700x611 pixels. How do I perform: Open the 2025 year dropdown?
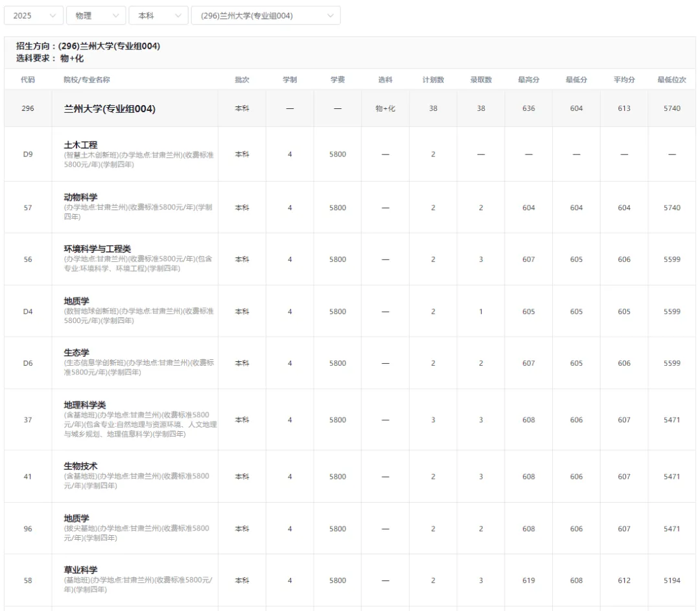pos(33,16)
